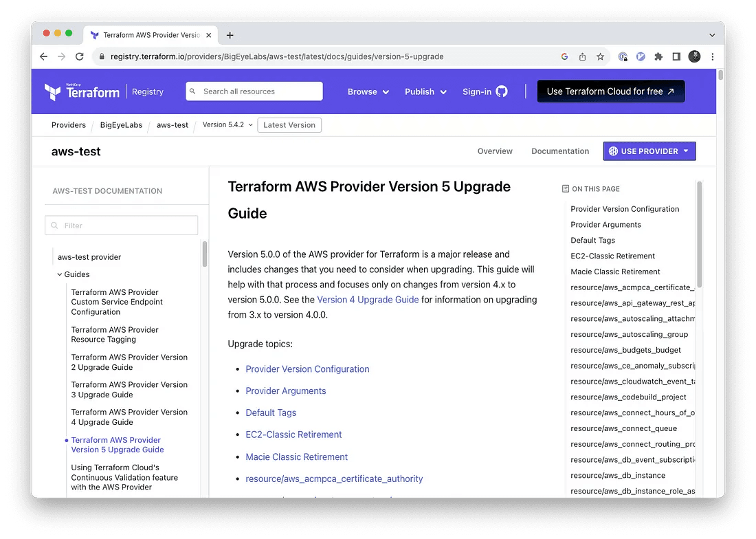
Task: Reload the page with the refresh icon
Action: pos(80,56)
